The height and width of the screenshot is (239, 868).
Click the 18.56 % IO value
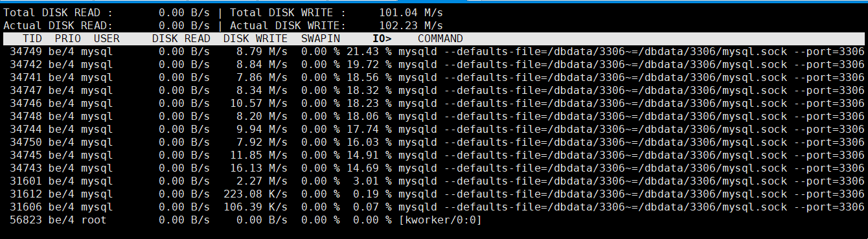(x=369, y=78)
